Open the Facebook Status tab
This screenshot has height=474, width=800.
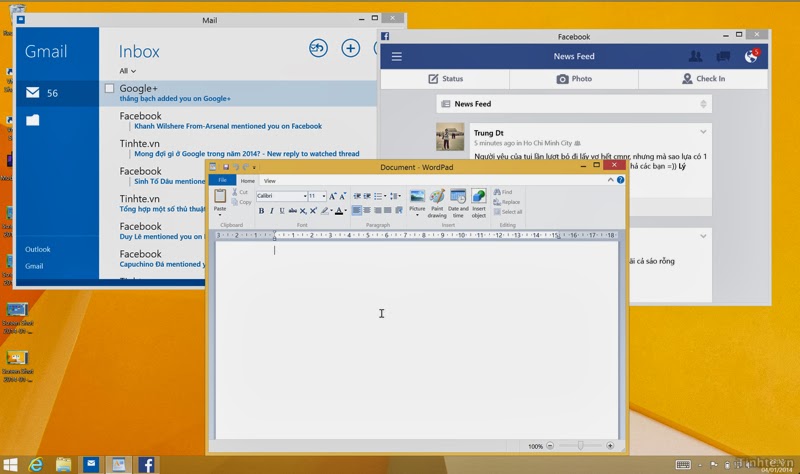pyautogui.click(x=445, y=79)
